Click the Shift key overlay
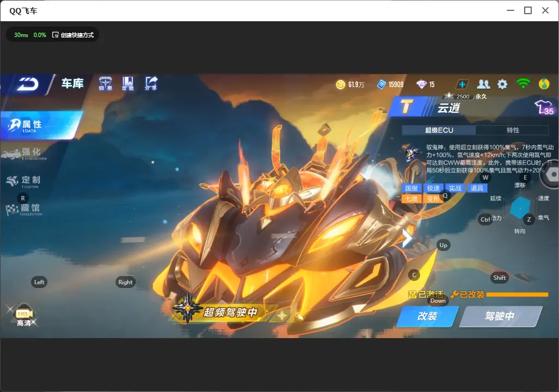 click(x=499, y=278)
